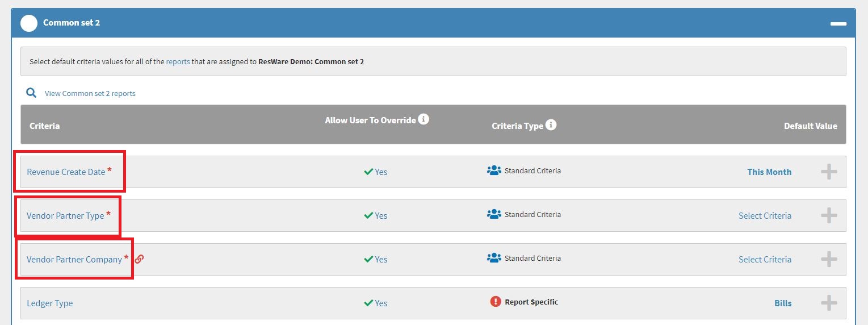Open Vendor Partner Type criteria
The height and width of the screenshot is (325, 868).
point(65,216)
